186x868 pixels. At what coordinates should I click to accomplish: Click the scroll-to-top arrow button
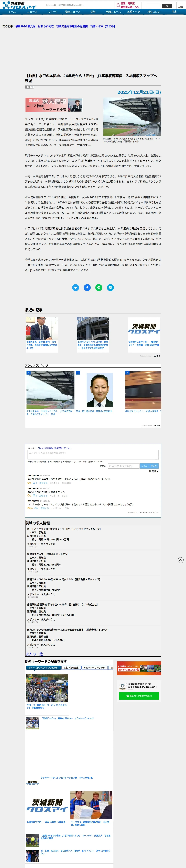click(181, 560)
